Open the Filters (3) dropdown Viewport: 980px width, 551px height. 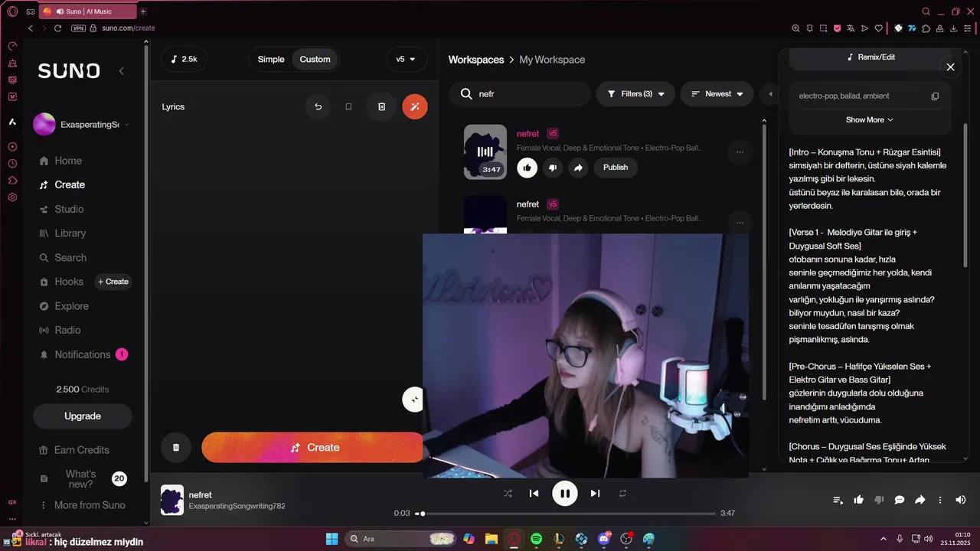click(635, 94)
